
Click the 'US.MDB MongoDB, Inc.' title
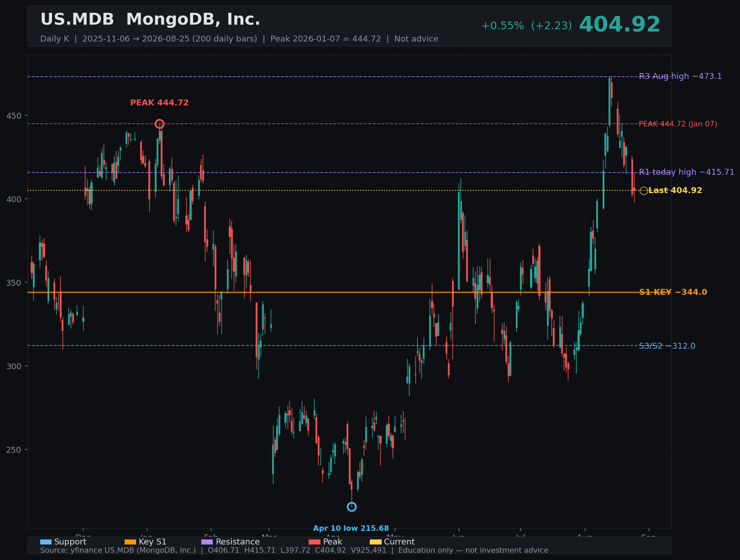(150, 20)
